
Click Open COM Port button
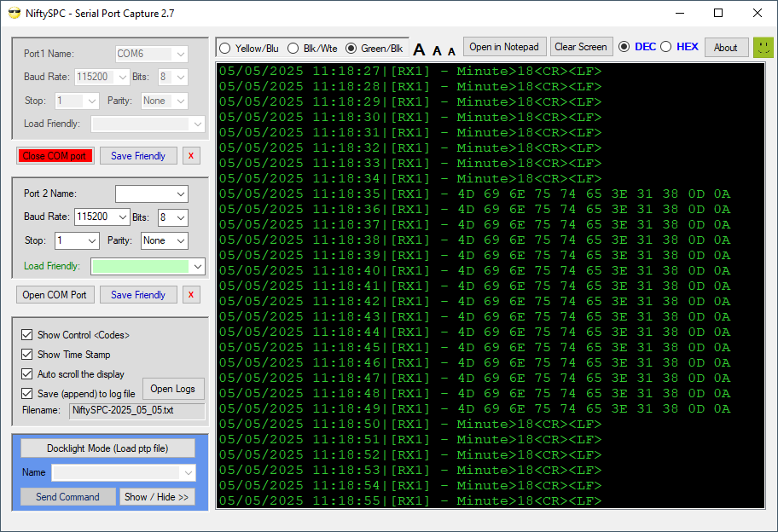(x=55, y=294)
